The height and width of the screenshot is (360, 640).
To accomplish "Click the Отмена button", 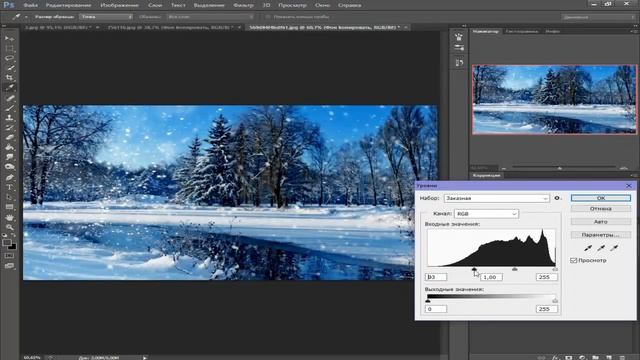I will 601,209.
